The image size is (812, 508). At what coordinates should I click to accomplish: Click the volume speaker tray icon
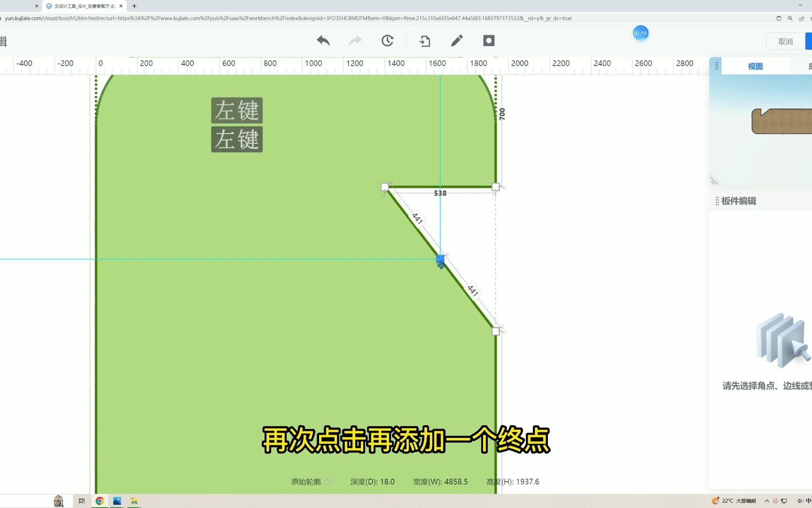[x=799, y=501]
